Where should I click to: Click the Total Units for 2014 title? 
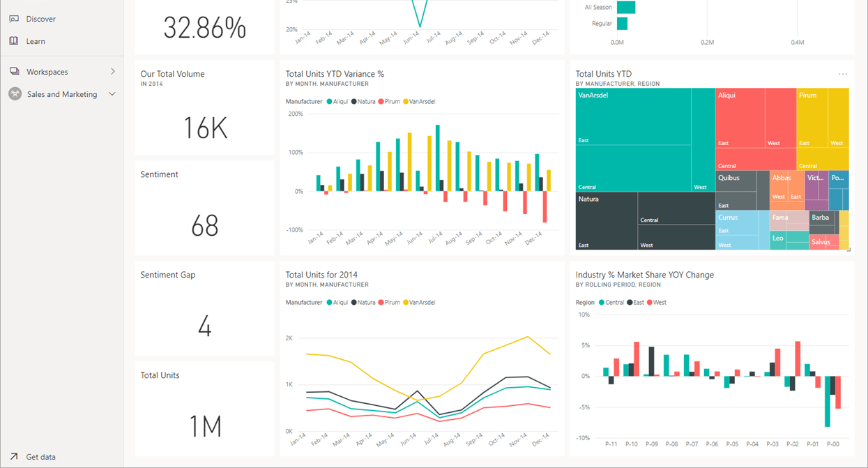pos(321,275)
